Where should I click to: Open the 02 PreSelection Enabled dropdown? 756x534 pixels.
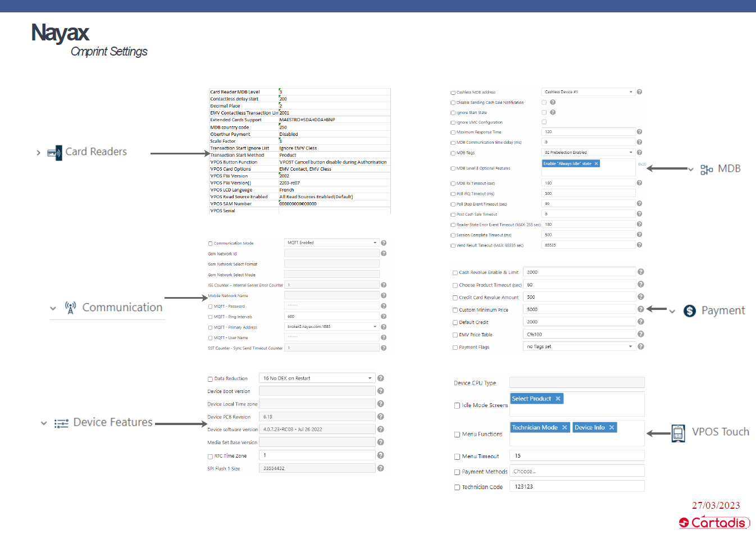pyautogui.click(x=588, y=152)
